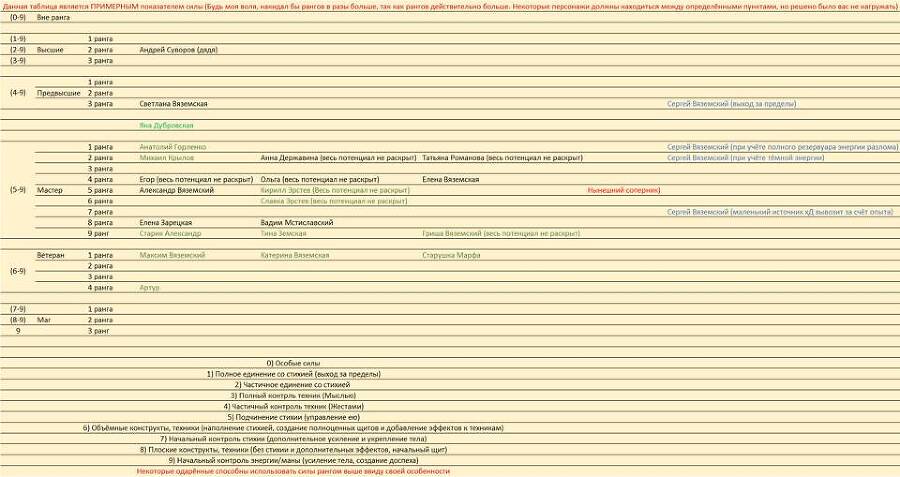Click the "Михаил Крылов" cell
Image resolution: width=900 pixels, height=477 pixels.
pos(167,158)
